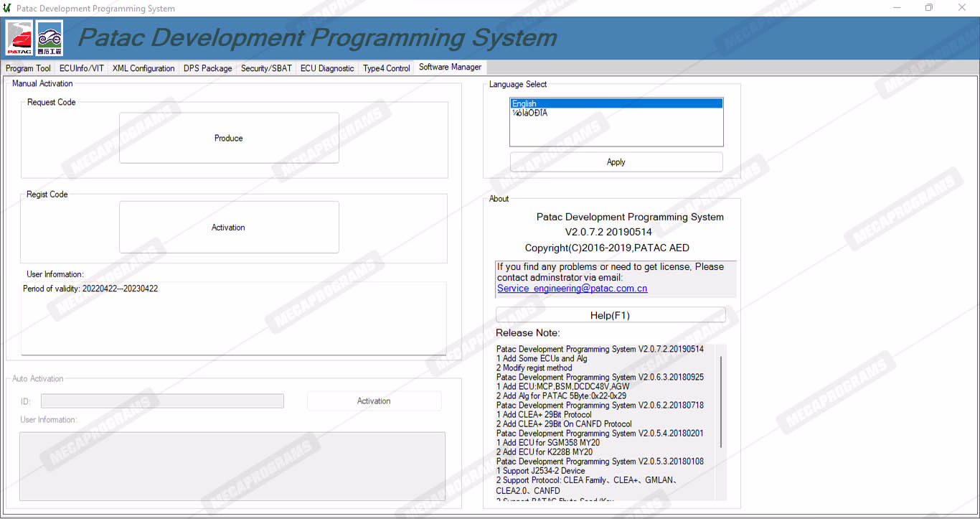Select the Software Manager tab
The height and width of the screenshot is (519, 980).
(451, 67)
